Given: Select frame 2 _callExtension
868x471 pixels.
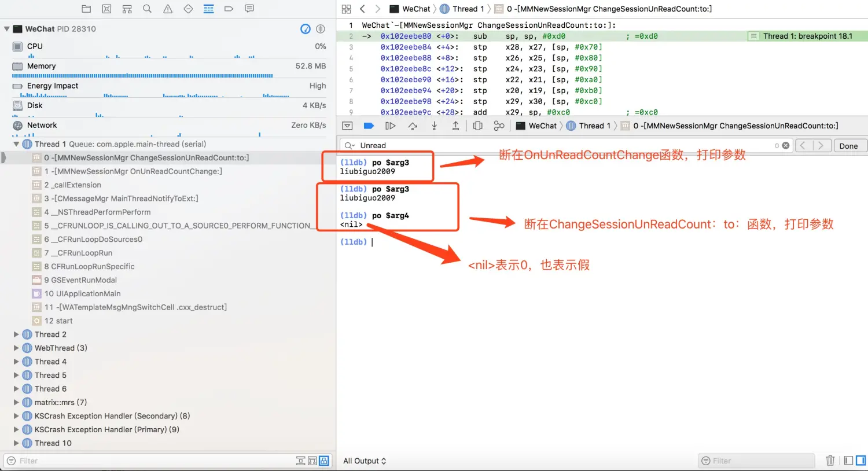Looking at the screenshot, I should pyautogui.click(x=168, y=185).
